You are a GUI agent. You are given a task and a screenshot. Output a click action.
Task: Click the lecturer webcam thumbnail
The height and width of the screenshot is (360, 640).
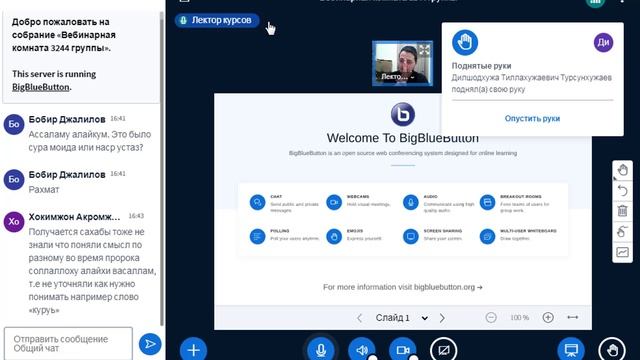coord(402,63)
